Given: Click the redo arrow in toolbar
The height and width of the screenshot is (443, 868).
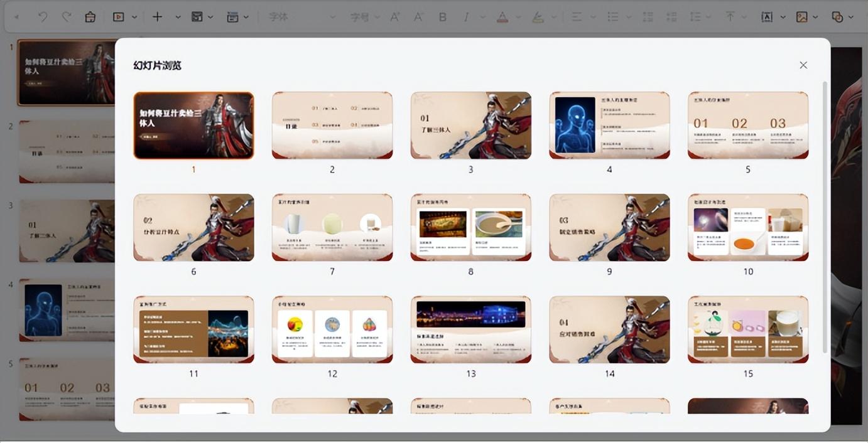Looking at the screenshot, I should click(66, 17).
